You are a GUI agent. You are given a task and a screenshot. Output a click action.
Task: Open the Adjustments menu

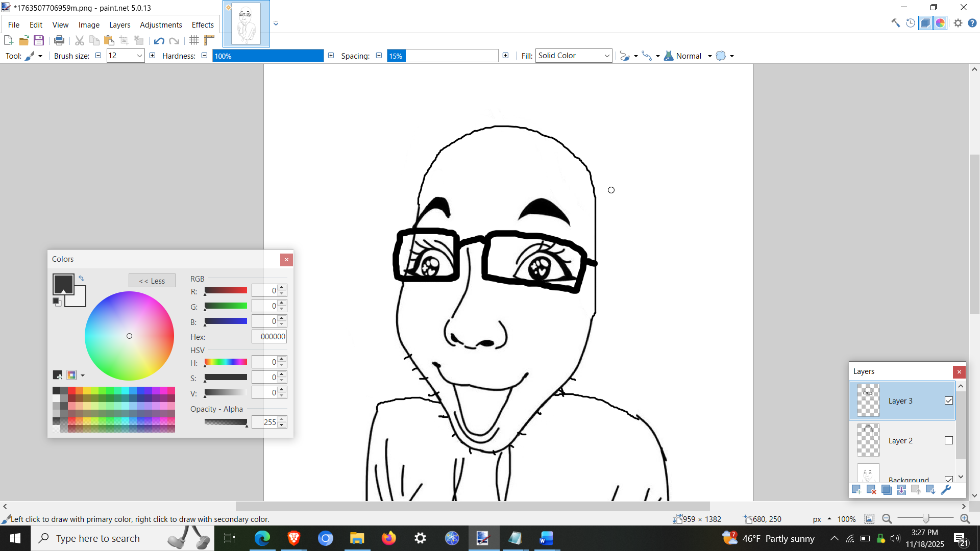161,24
